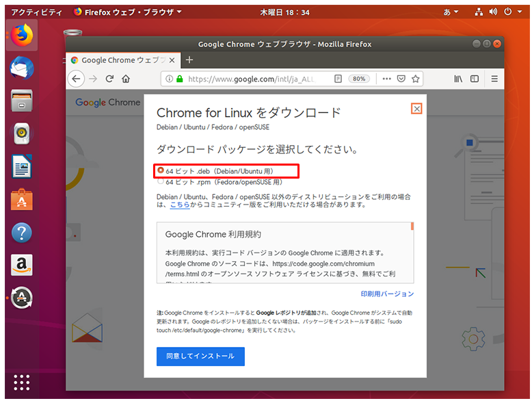This screenshot has height=401, width=532.
Task: Close the Google Chrome tab
Action: coord(172,60)
